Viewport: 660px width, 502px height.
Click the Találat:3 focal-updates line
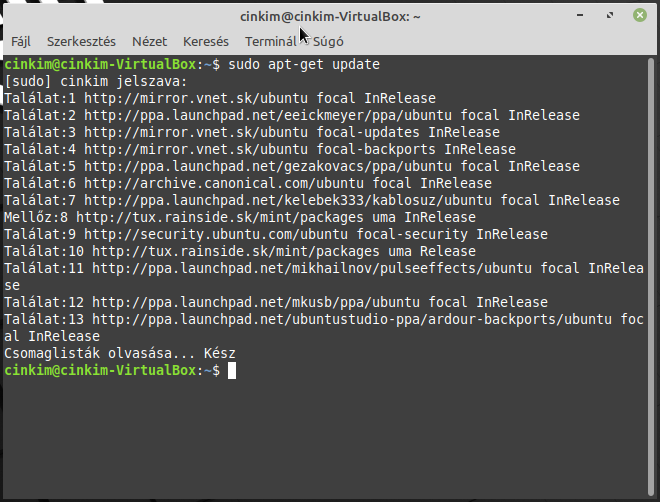(x=252, y=132)
